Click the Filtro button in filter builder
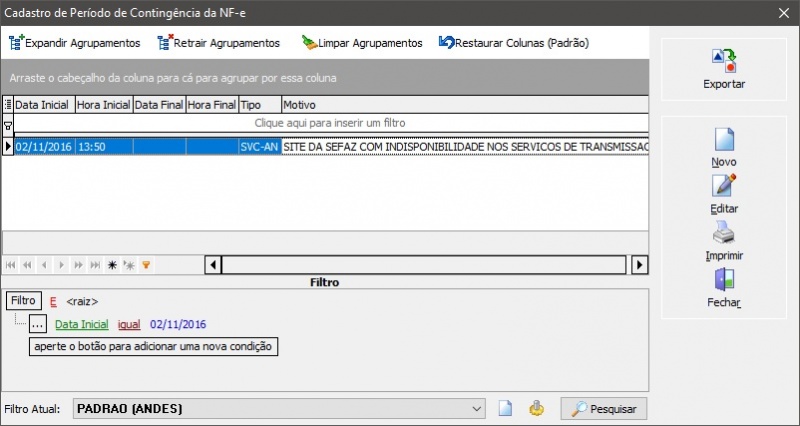 (23, 300)
